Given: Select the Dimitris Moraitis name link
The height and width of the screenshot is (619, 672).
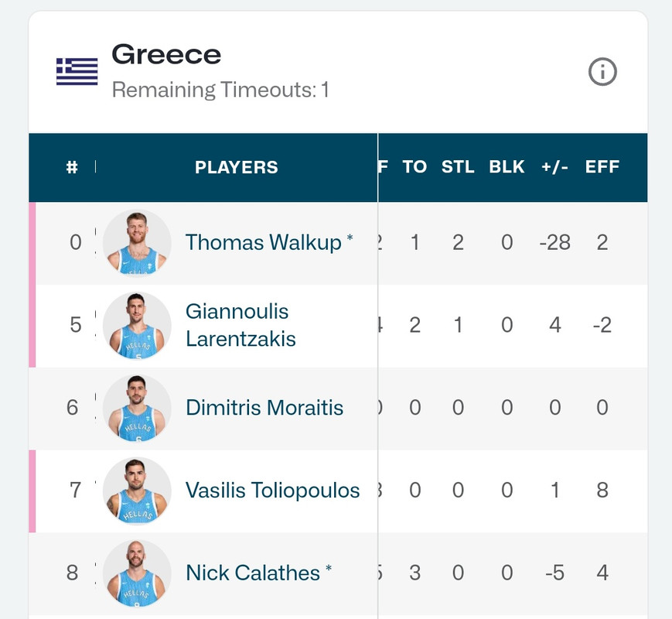Looking at the screenshot, I should click(264, 408).
